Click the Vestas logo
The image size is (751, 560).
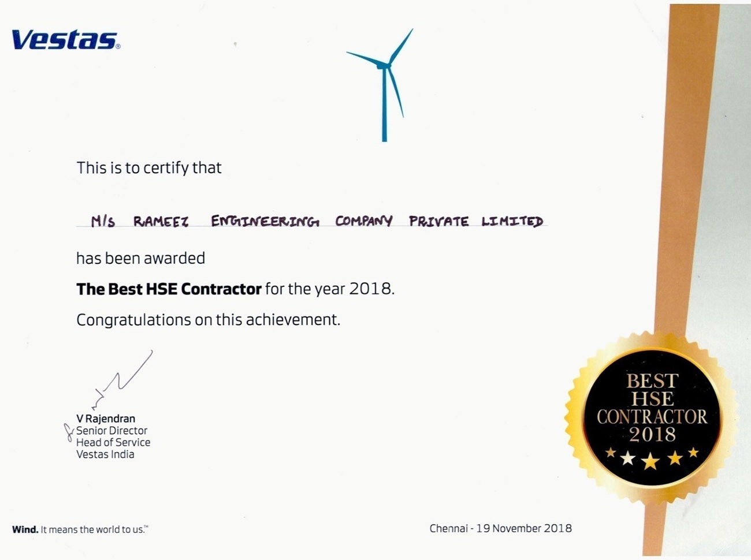pos(65,39)
